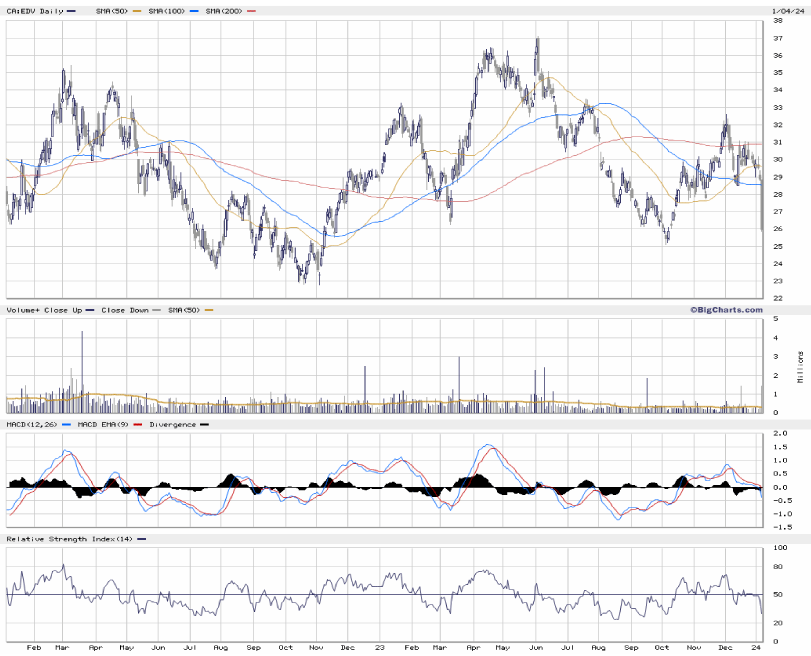Click the Divergence legend label

pyautogui.click(x=173, y=424)
